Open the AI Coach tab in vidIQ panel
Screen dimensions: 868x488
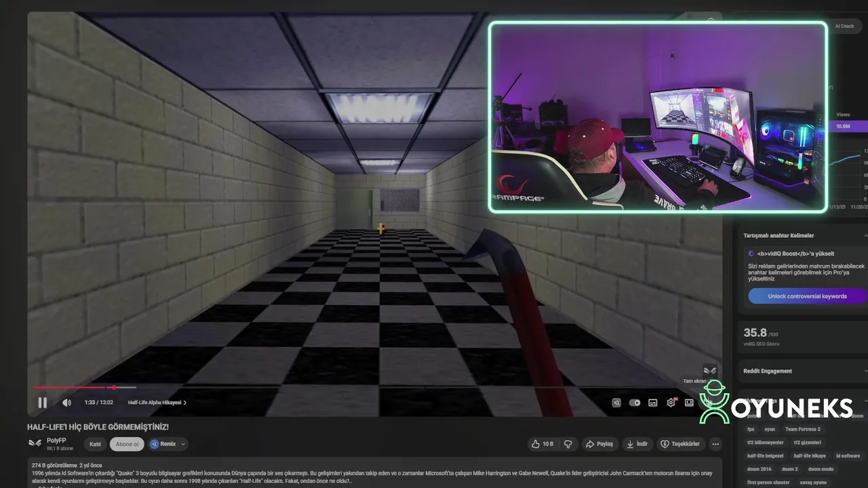(844, 26)
